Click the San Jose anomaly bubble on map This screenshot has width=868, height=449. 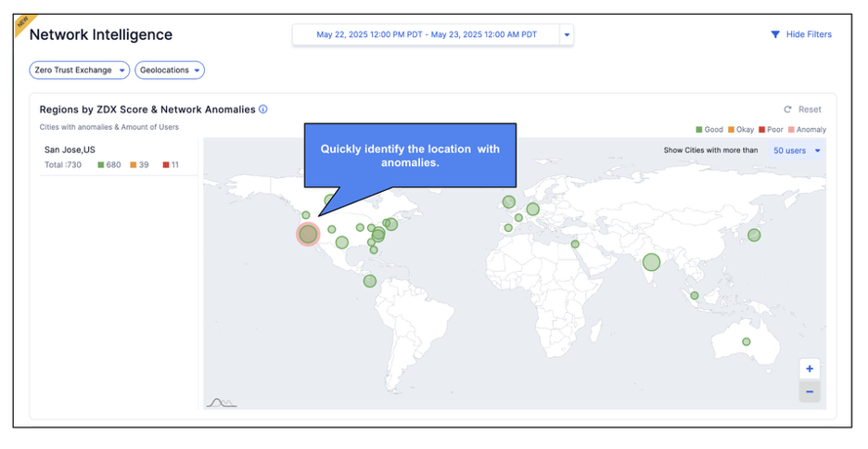(x=308, y=234)
